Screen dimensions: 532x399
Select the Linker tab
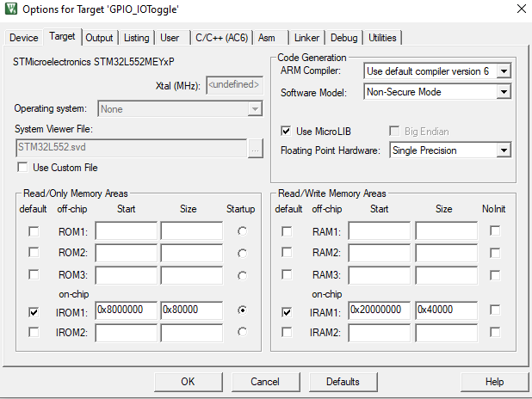[306, 38]
